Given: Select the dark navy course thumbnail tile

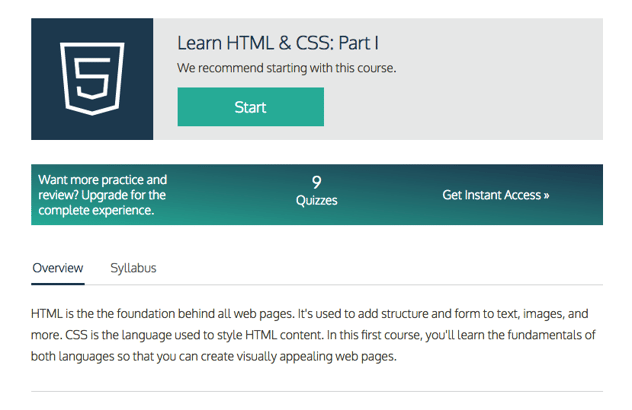Looking at the screenshot, I should 92,79.
